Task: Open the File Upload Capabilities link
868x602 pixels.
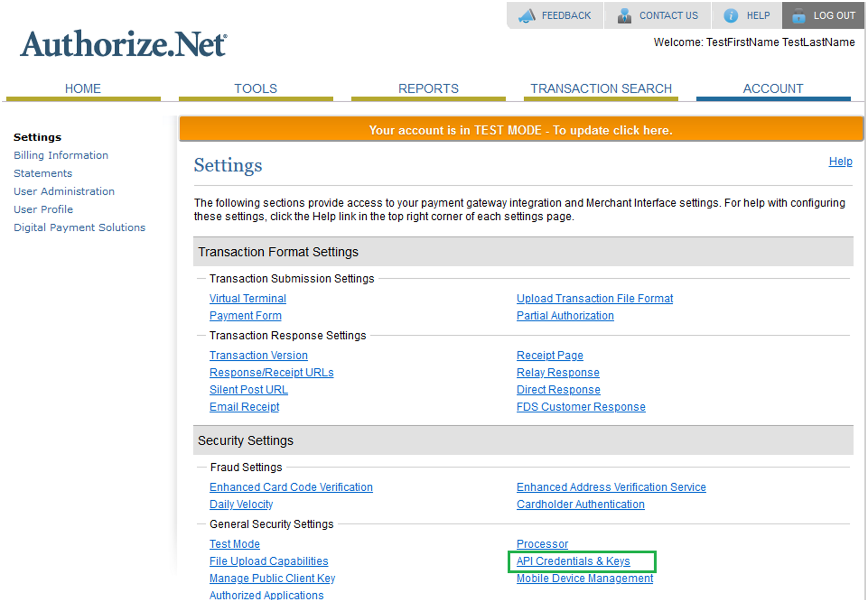Action: (269, 561)
